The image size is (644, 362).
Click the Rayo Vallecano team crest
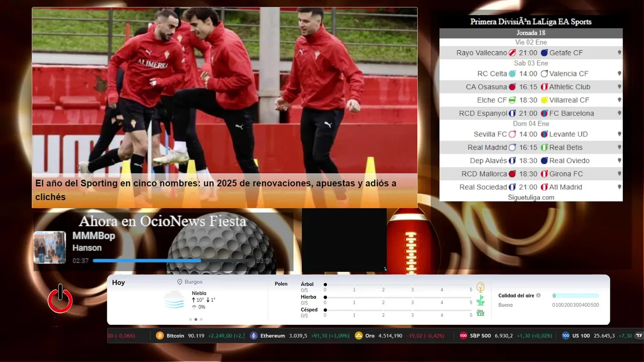(512, 53)
